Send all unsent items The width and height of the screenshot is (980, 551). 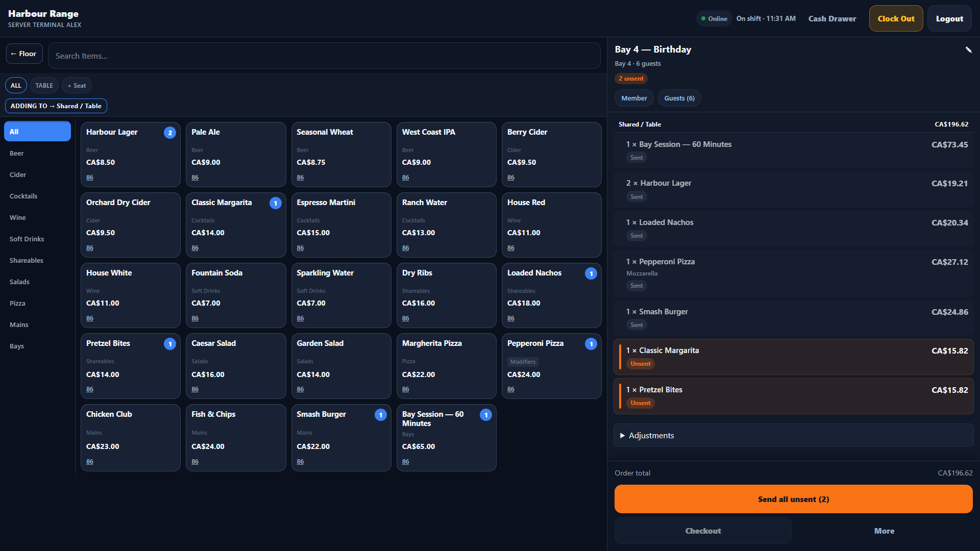(793, 499)
